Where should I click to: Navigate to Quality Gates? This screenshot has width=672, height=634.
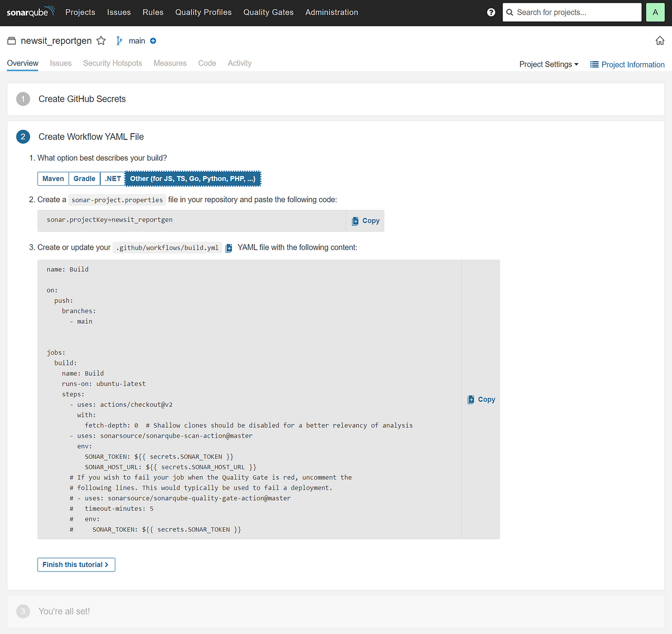(268, 12)
